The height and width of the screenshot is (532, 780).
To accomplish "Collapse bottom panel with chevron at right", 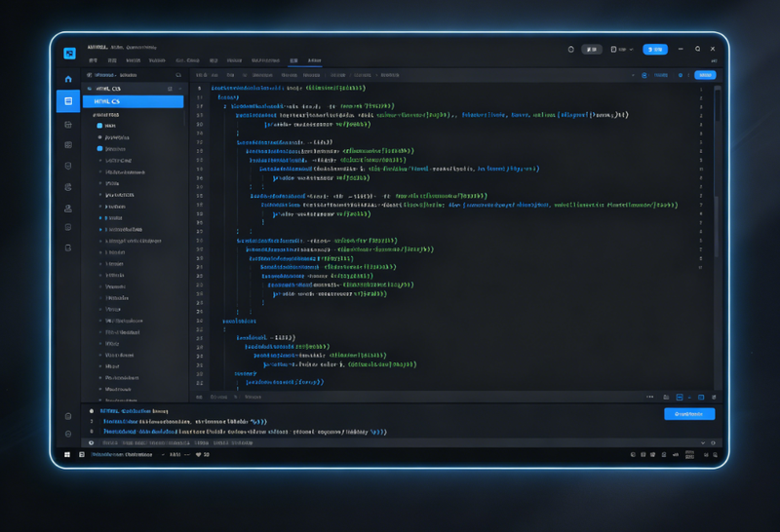I will coord(703,442).
